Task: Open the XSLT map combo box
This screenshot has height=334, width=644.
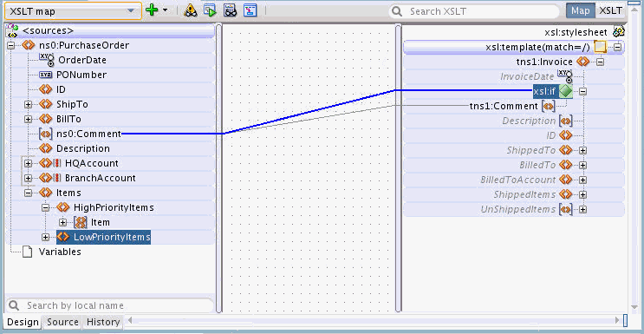Action: pyautogui.click(x=73, y=11)
